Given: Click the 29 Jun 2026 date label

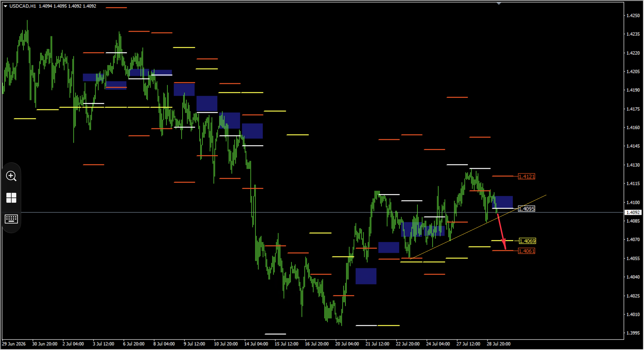Looking at the screenshot, I should click(x=14, y=344).
